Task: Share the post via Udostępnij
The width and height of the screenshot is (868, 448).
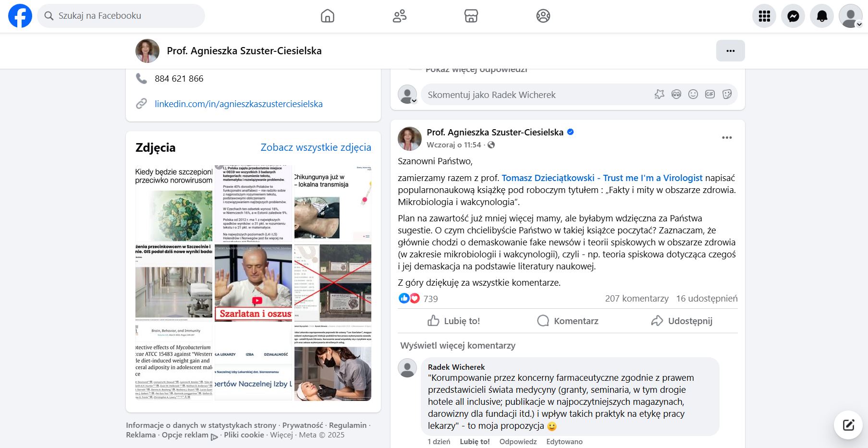Action: click(682, 321)
